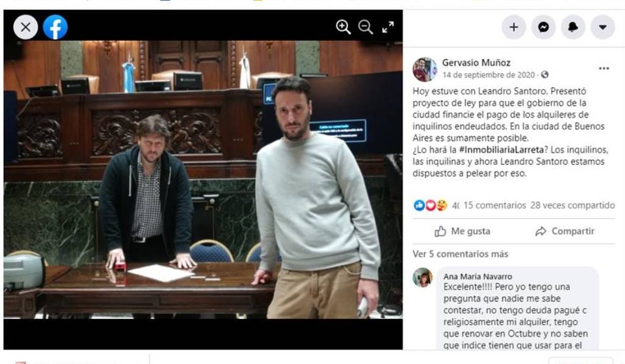Expand the account dropdown arrow
Viewport: 625px width, 364px height.
(602, 27)
